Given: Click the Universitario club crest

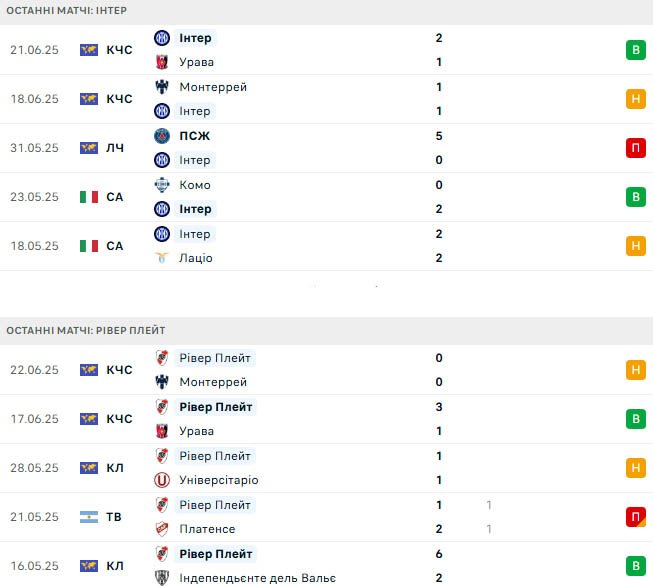Looking at the screenshot, I should [162, 480].
